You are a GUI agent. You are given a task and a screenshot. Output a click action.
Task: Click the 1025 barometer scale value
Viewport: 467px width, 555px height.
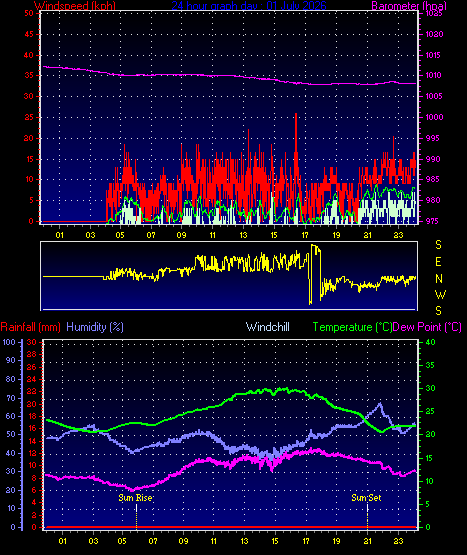[434, 14]
